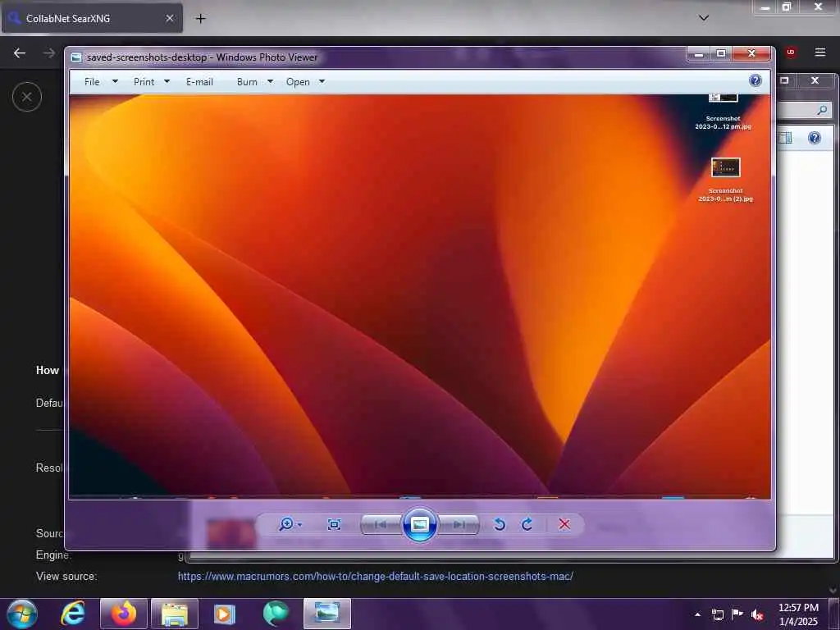Expand the Print dropdown arrow
Image resolution: width=840 pixels, height=630 pixels.
[167, 81]
